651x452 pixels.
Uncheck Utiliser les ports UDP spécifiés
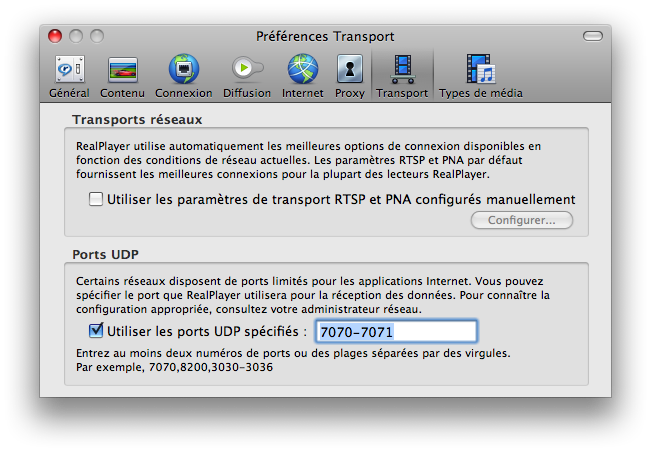tap(96, 330)
